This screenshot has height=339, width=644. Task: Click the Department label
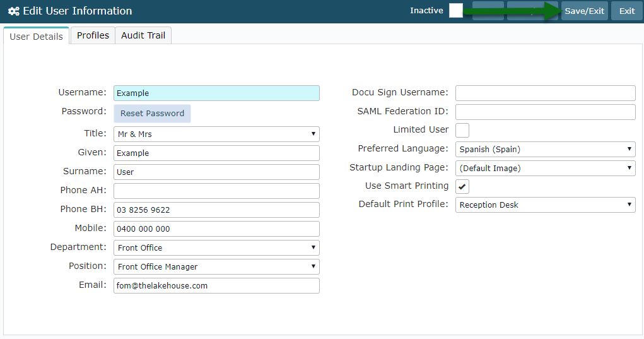(78, 247)
